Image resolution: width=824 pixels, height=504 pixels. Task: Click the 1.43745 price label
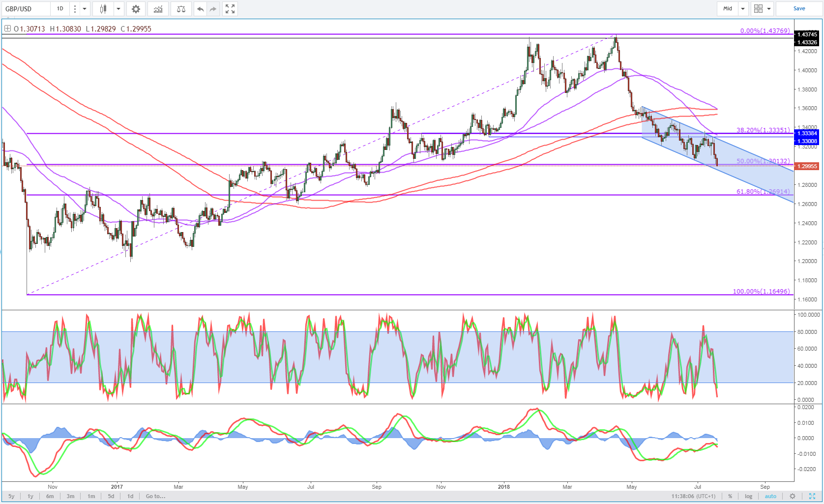[807, 34]
